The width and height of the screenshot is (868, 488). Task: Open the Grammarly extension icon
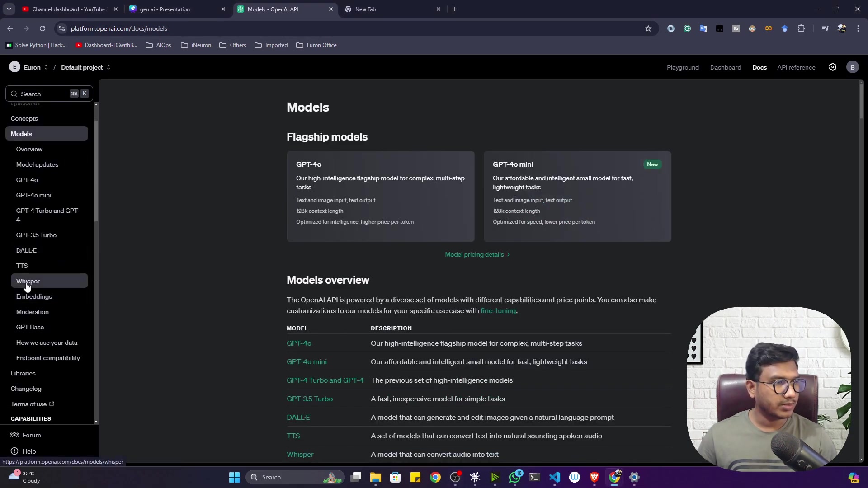687,28
